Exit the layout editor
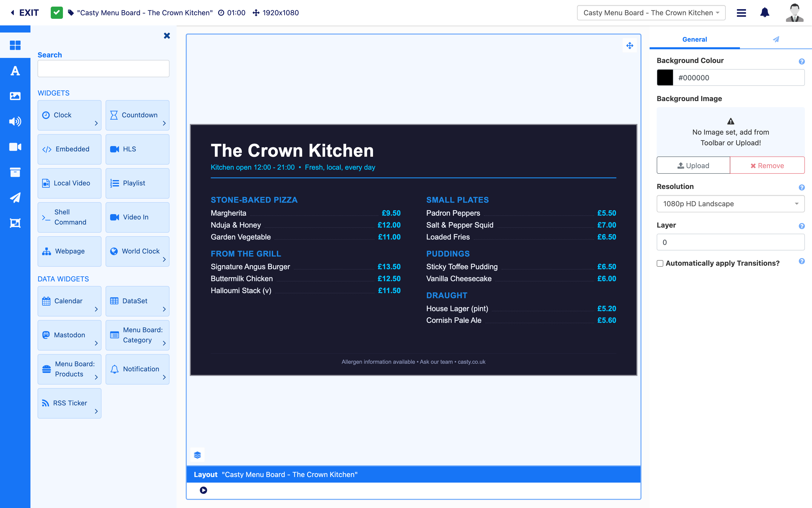812x508 pixels. tap(25, 13)
